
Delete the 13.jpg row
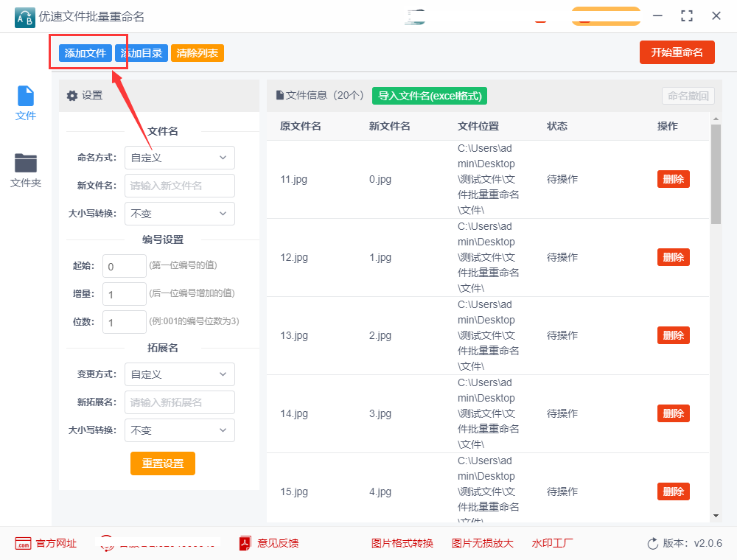point(673,335)
